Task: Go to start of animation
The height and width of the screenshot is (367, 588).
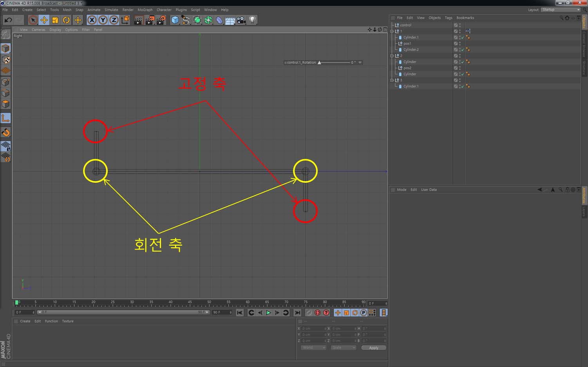Action: click(240, 313)
